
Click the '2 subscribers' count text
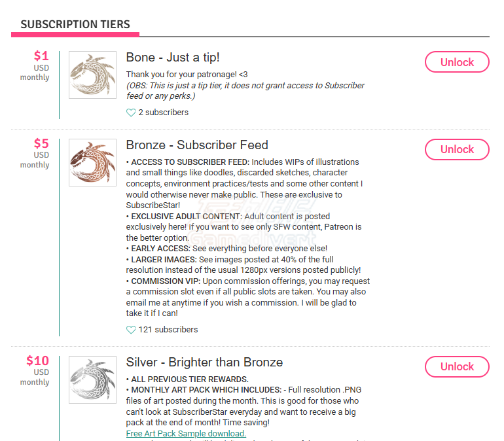pyautogui.click(x=163, y=113)
